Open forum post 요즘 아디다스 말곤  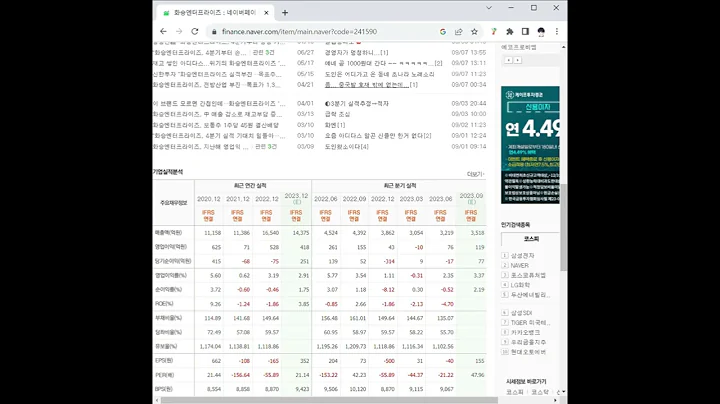[378, 136]
